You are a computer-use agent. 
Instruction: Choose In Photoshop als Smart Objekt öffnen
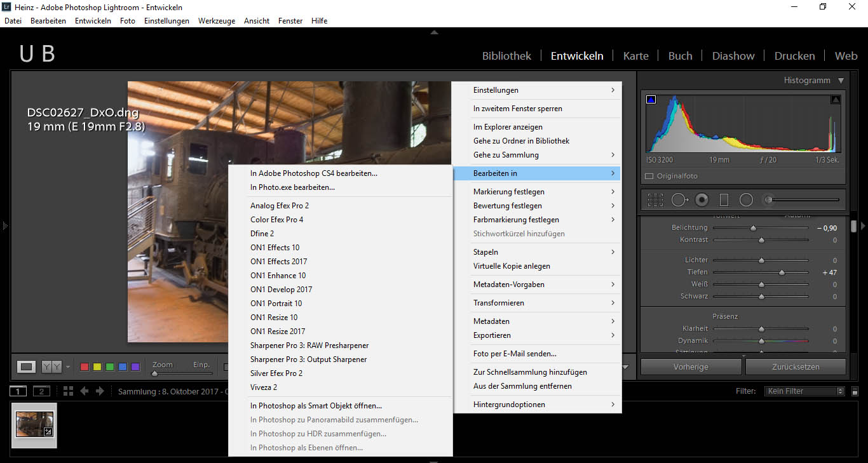[x=340, y=406]
